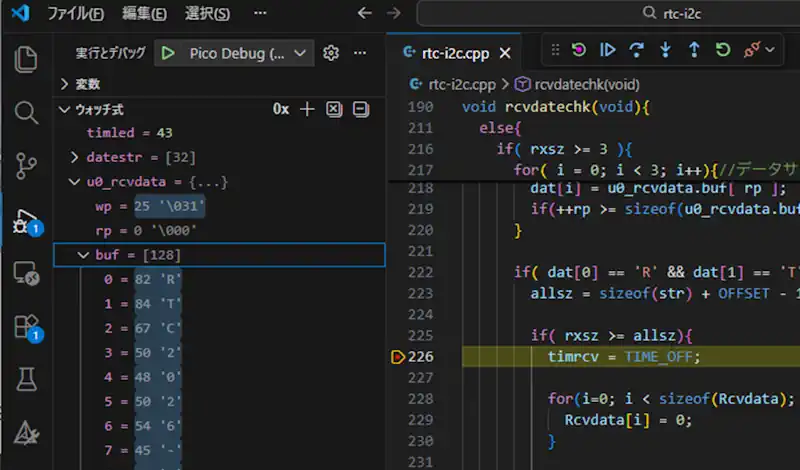800x470 pixels.
Task: Click Step Into in debug toolbar
Action: point(665,50)
